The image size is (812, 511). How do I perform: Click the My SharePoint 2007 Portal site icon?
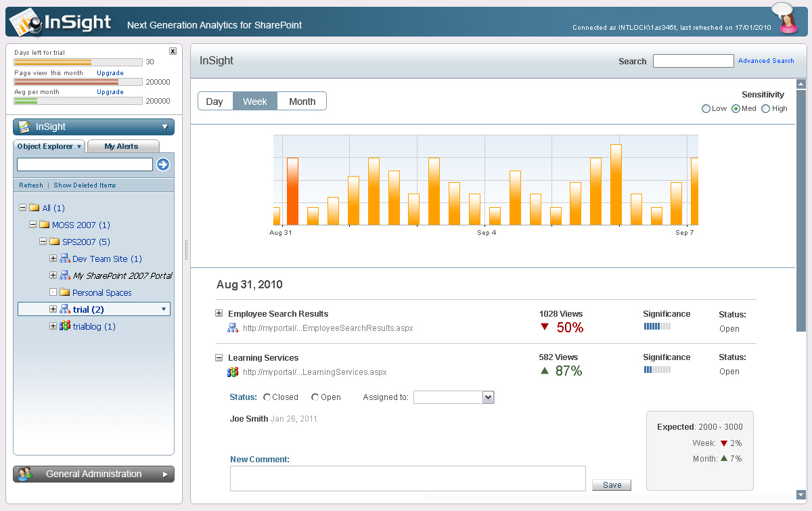(x=65, y=275)
